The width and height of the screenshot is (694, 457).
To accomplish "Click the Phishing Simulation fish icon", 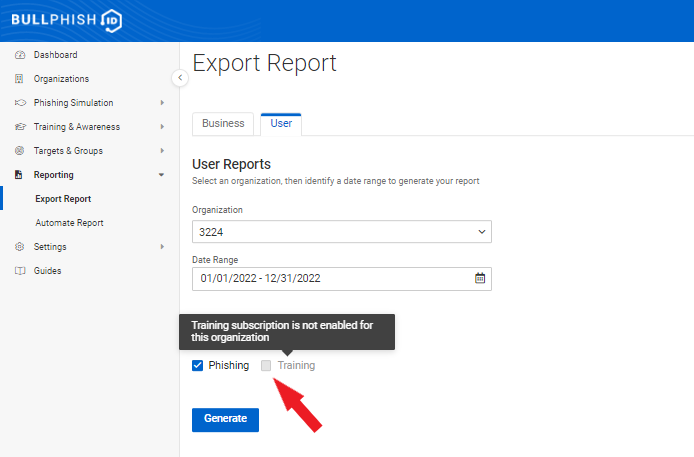I will pos(20,103).
